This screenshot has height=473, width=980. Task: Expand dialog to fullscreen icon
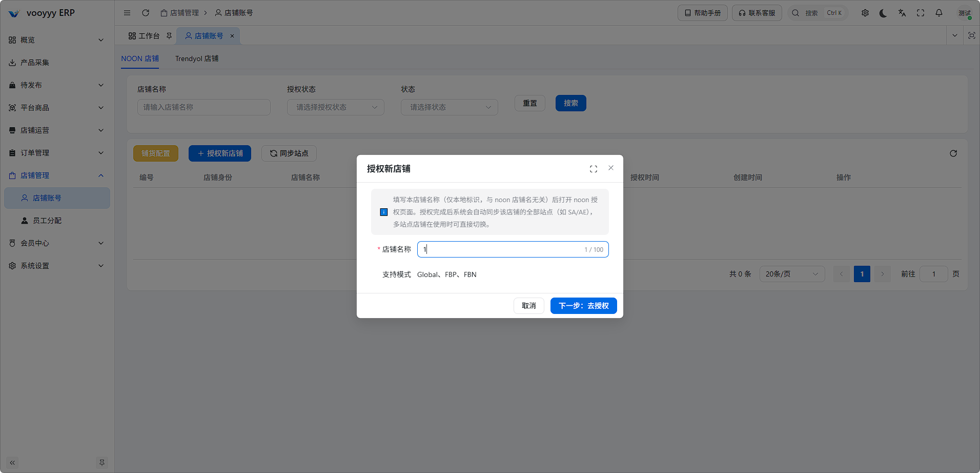pyautogui.click(x=594, y=169)
